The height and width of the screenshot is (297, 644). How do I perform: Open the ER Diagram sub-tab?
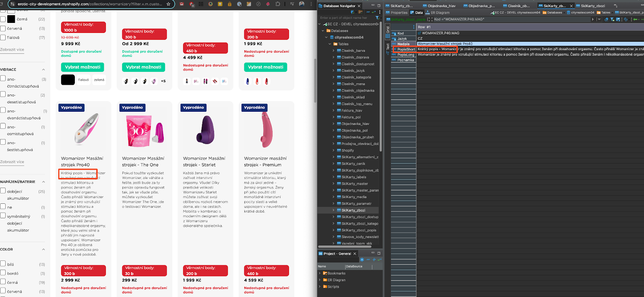point(438,12)
